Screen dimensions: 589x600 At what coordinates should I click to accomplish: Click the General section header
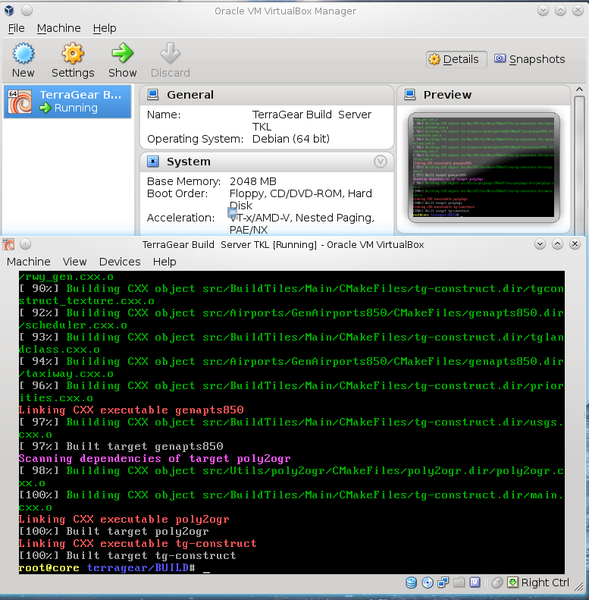point(267,95)
